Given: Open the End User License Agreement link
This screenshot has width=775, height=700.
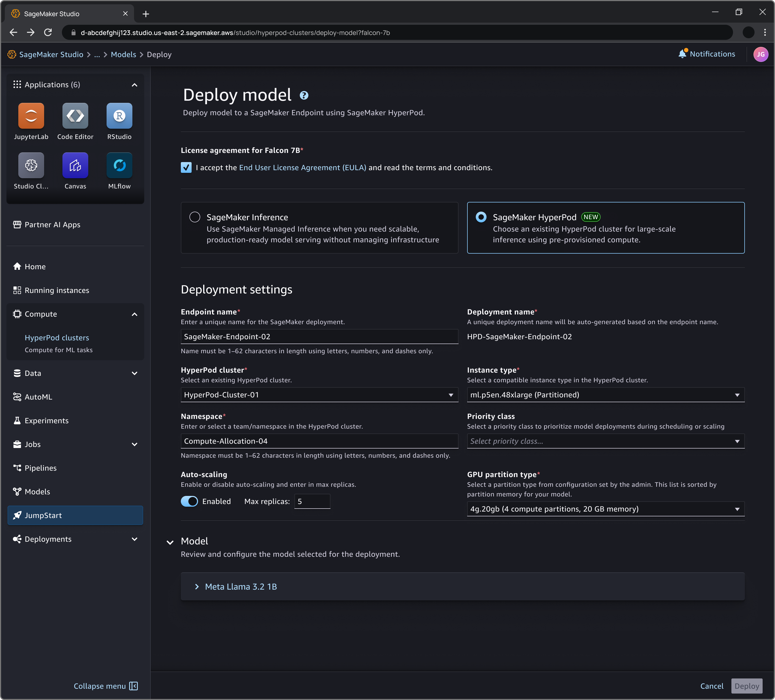Looking at the screenshot, I should tap(302, 168).
